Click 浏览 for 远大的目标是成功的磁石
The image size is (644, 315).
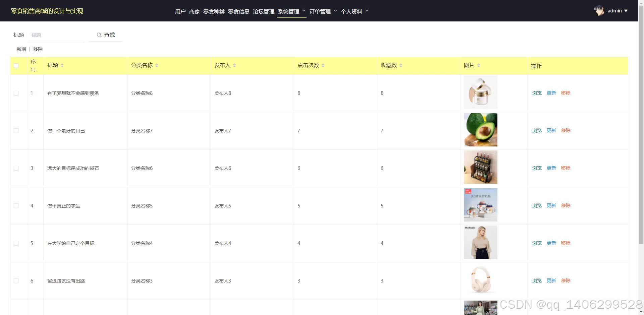(x=537, y=168)
